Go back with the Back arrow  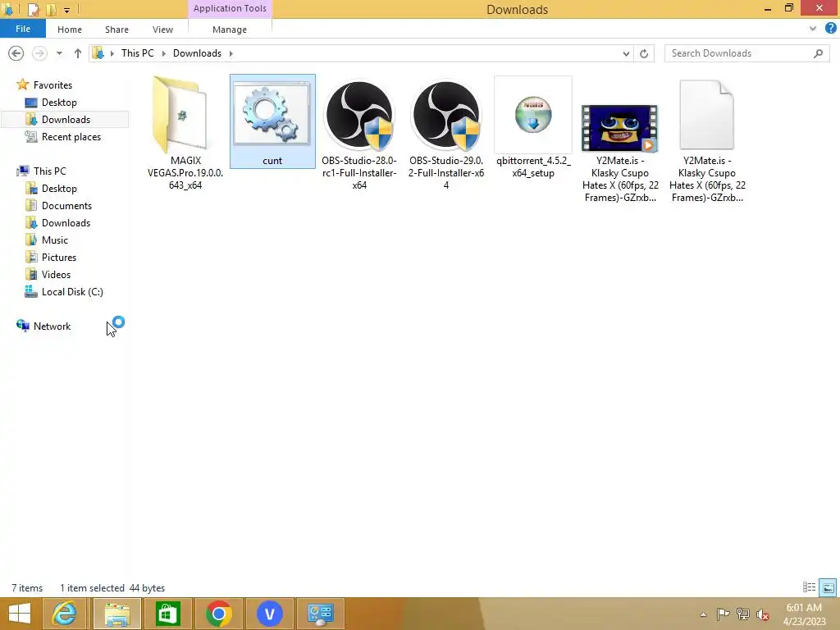coord(16,53)
